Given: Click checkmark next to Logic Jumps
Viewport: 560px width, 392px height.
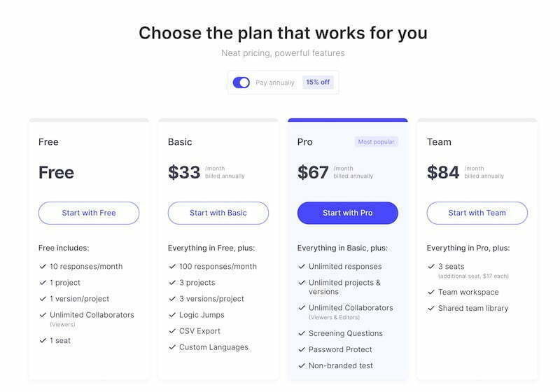Looking at the screenshot, I should tap(172, 315).
